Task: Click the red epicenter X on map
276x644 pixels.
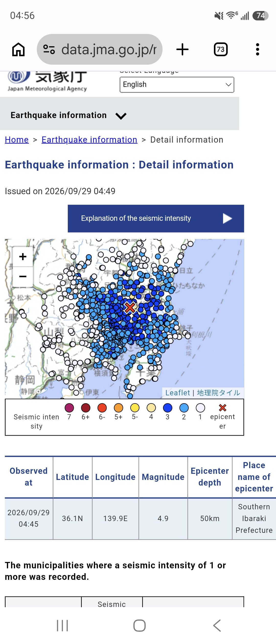Action: click(x=130, y=308)
